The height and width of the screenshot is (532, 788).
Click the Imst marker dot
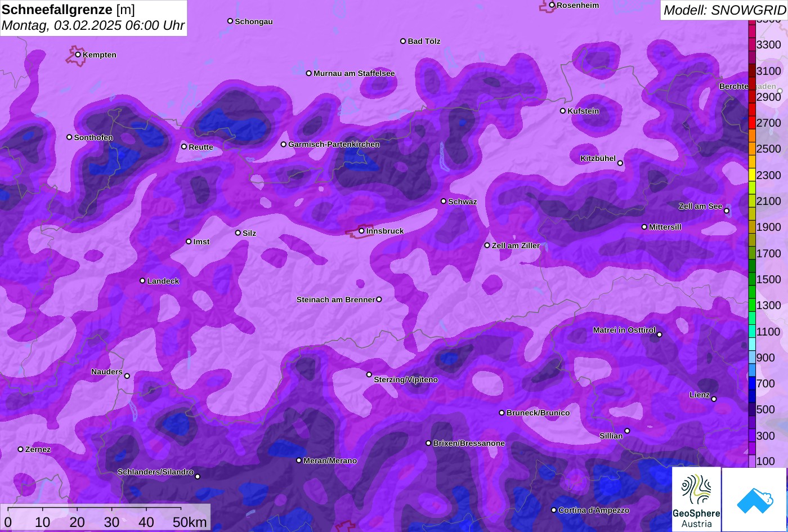189,242
